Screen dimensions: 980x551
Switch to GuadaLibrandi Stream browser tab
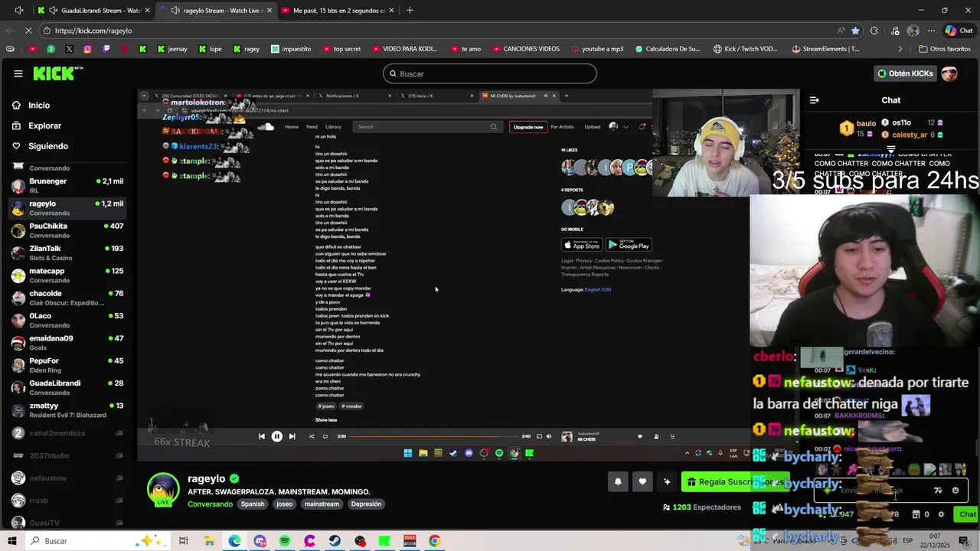pyautogui.click(x=94, y=11)
